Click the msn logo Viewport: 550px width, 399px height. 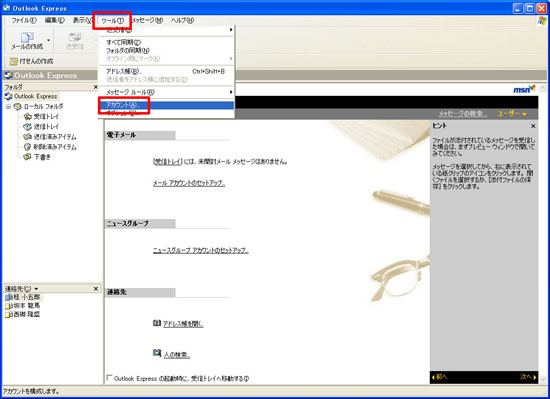tap(524, 89)
